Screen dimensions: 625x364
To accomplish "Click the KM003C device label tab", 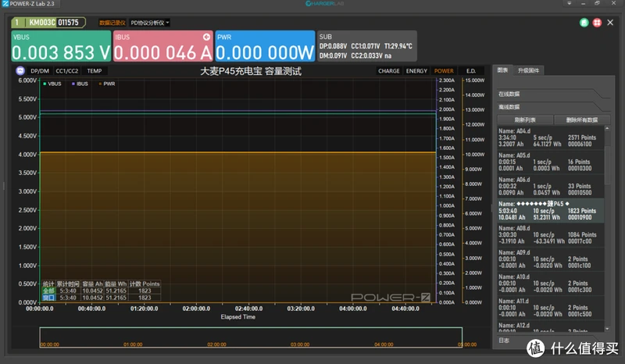I will [48, 23].
